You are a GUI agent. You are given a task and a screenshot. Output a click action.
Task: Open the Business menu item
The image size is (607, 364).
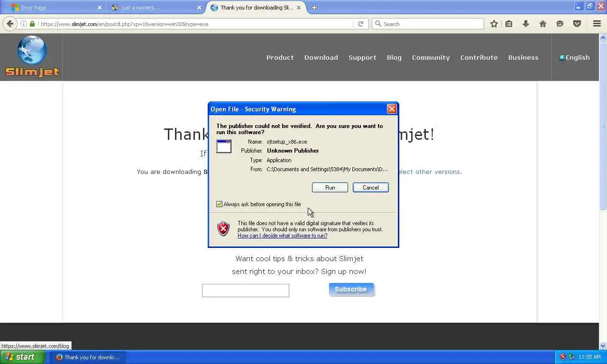523,57
